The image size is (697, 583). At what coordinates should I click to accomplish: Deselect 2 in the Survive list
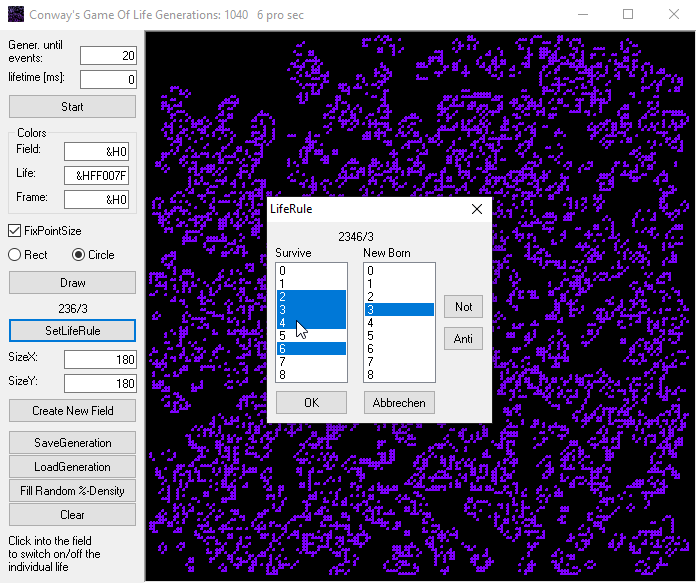pyautogui.click(x=311, y=296)
